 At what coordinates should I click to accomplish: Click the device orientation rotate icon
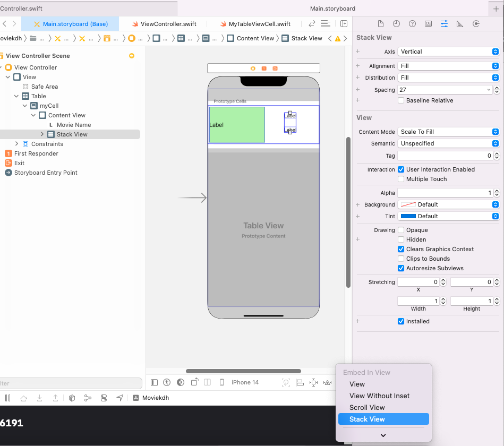point(194,382)
